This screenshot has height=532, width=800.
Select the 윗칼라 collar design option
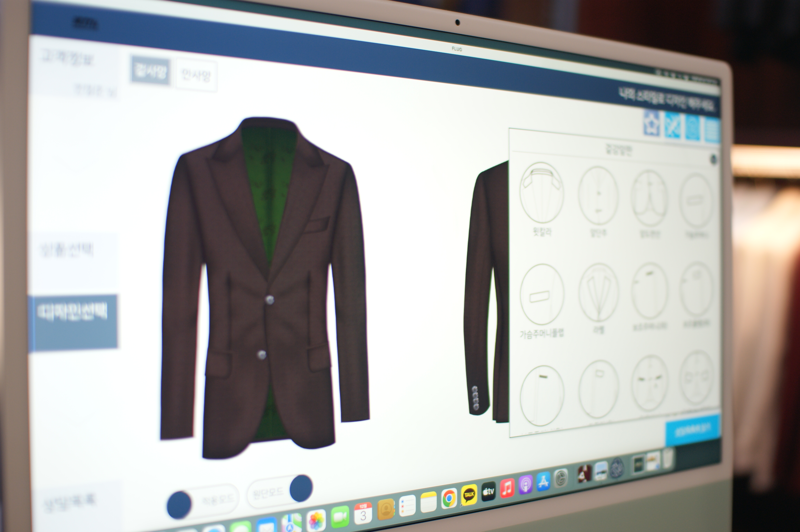[542, 192]
